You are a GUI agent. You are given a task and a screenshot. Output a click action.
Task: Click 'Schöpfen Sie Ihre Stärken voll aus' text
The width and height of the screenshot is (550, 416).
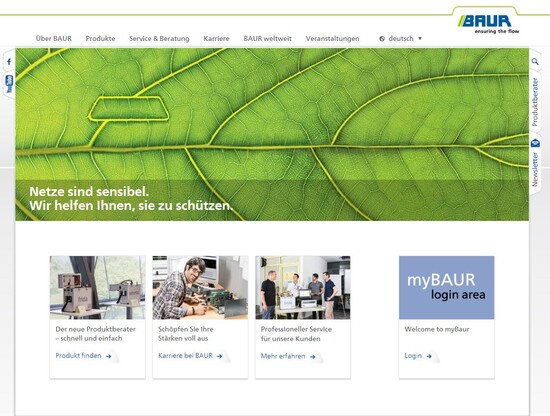pyautogui.click(x=186, y=334)
